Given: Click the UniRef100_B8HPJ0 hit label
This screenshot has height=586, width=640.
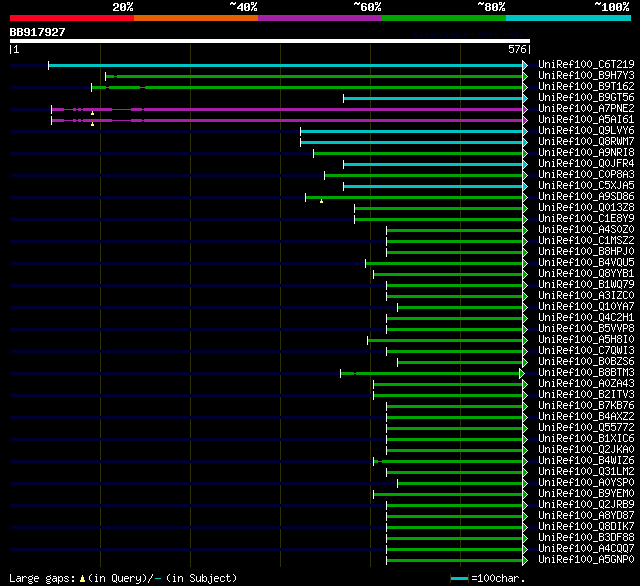Looking at the screenshot, I should [x=586, y=252].
